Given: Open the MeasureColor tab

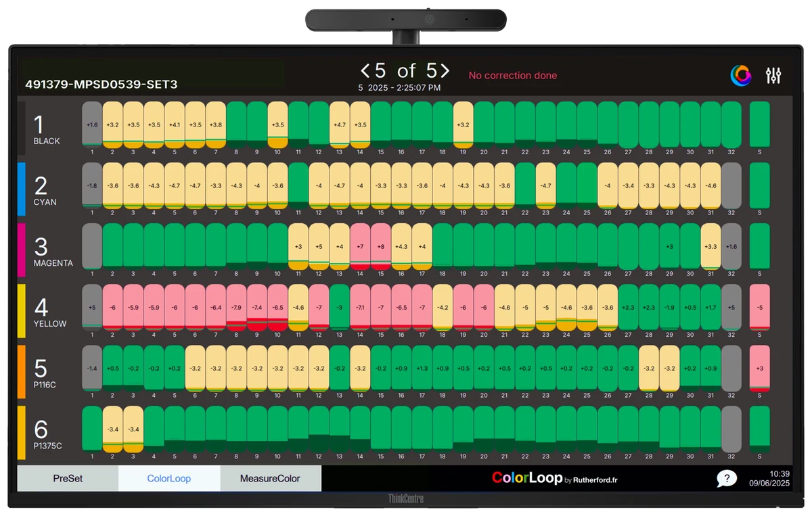Looking at the screenshot, I should pyautogui.click(x=270, y=478).
